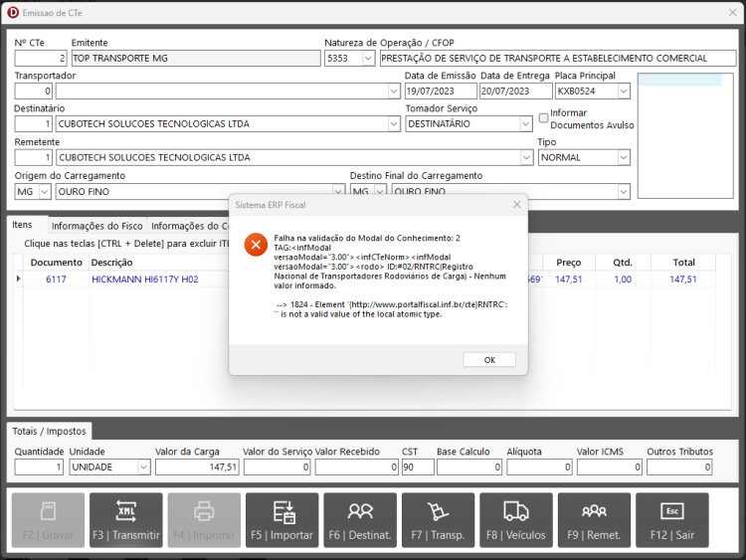Click the Valor do Serviço field
Viewport: 746px width, 560px height.
coord(278,467)
